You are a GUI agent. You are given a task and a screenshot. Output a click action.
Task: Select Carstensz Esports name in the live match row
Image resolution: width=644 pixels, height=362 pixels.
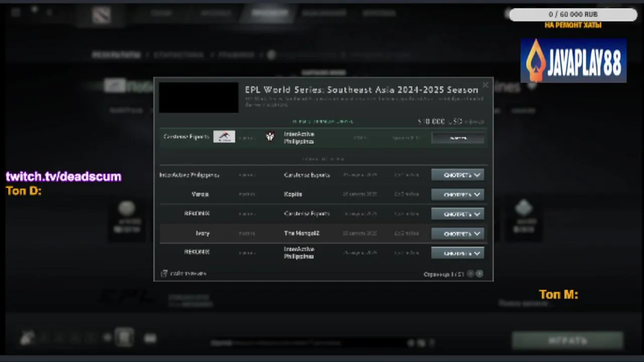(186, 137)
